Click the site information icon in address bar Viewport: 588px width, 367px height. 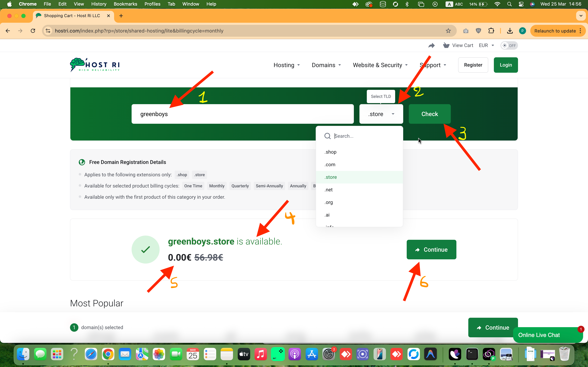tap(48, 31)
